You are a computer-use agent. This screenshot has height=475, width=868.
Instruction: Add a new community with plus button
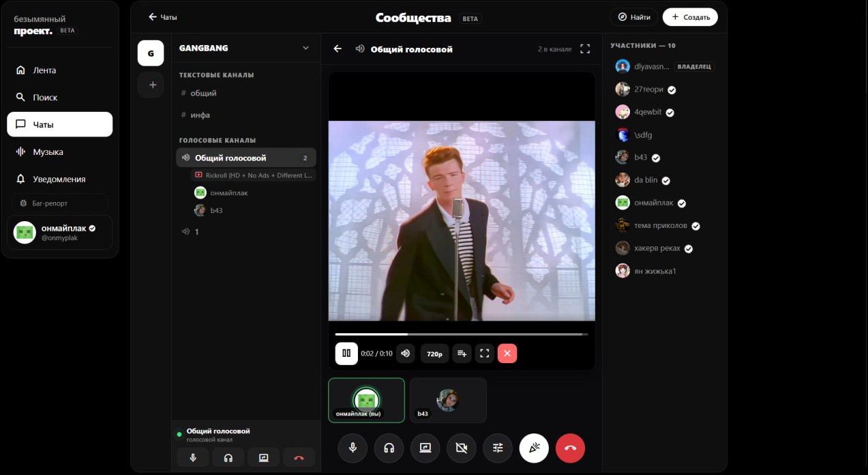[152, 85]
